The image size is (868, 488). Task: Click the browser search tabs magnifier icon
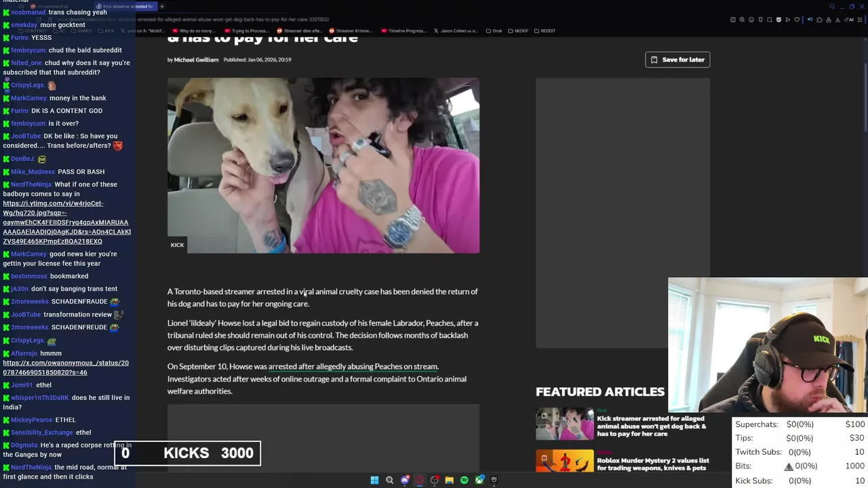click(832, 6)
